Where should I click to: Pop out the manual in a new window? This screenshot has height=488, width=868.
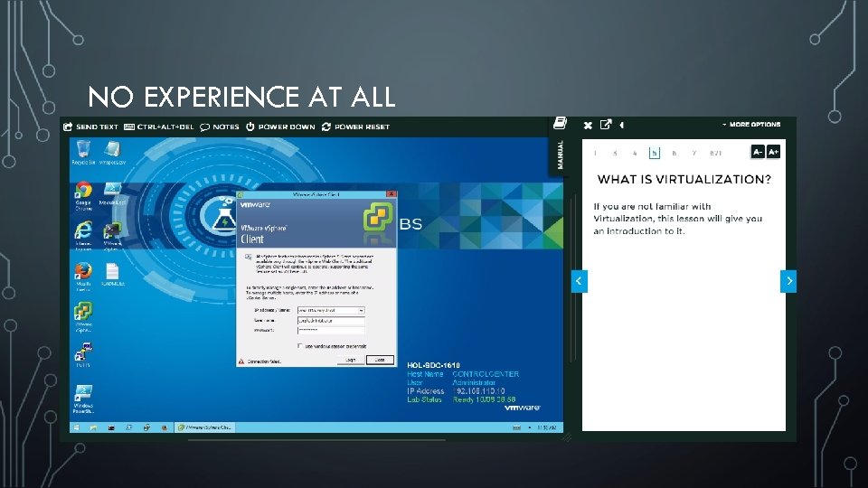[x=606, y=125]
